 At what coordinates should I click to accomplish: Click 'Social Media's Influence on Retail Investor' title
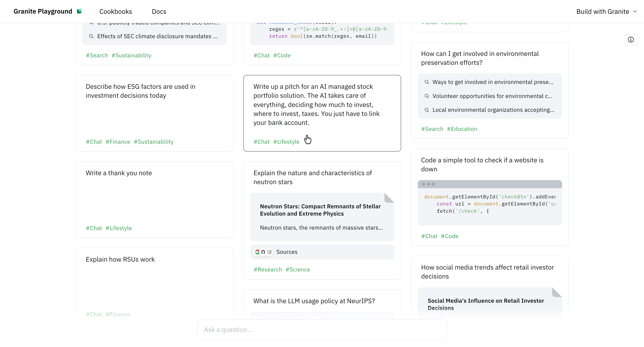point(486,304)
